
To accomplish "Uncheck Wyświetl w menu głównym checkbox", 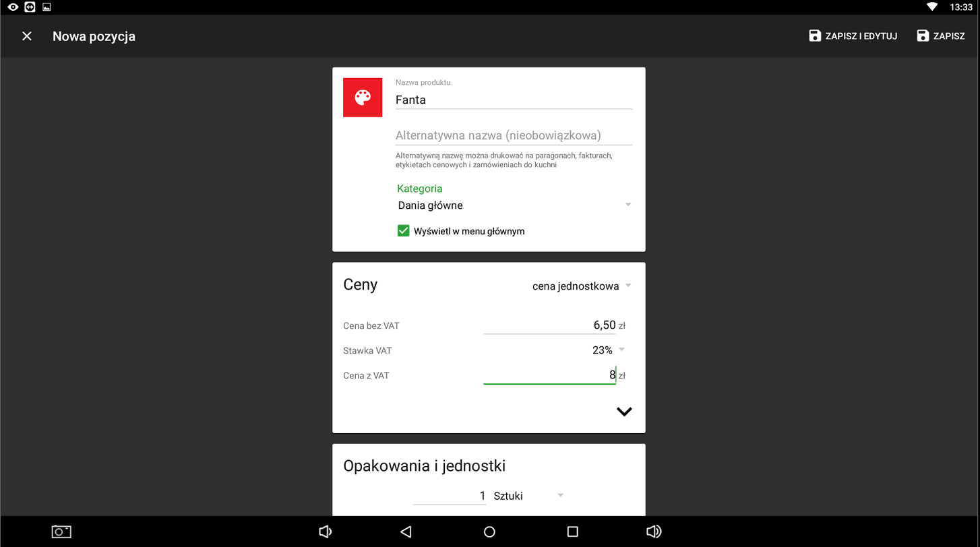I will coord(404,231).
